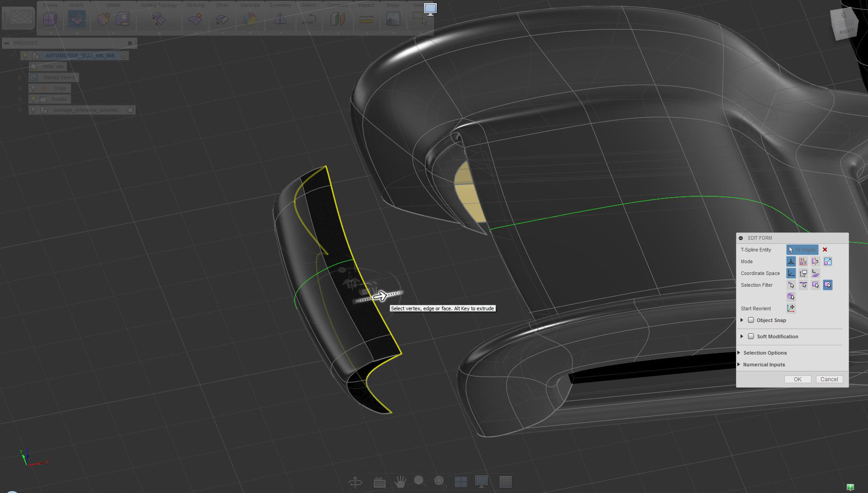Click the Symmetry mirror toolbar icon
Image resolution: width=868 pixels, height=493 pixels.
click(280, 19)
